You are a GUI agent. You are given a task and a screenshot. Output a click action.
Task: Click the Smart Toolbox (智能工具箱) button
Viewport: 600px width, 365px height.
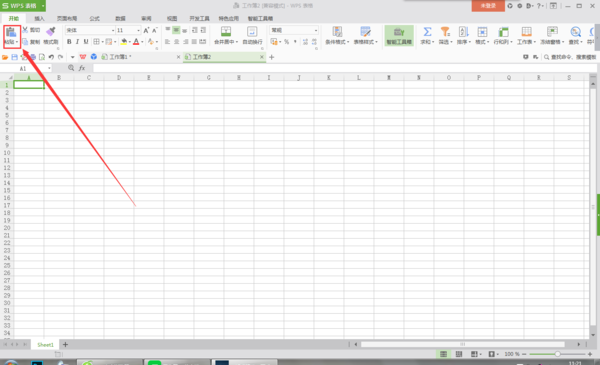pyautogui.click(x=399, y=36)
